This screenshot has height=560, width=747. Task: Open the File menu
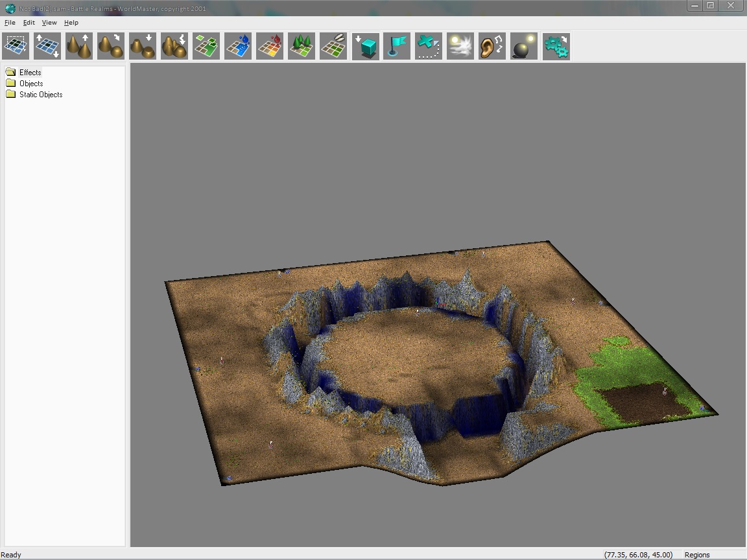click(x=10, y=23)
